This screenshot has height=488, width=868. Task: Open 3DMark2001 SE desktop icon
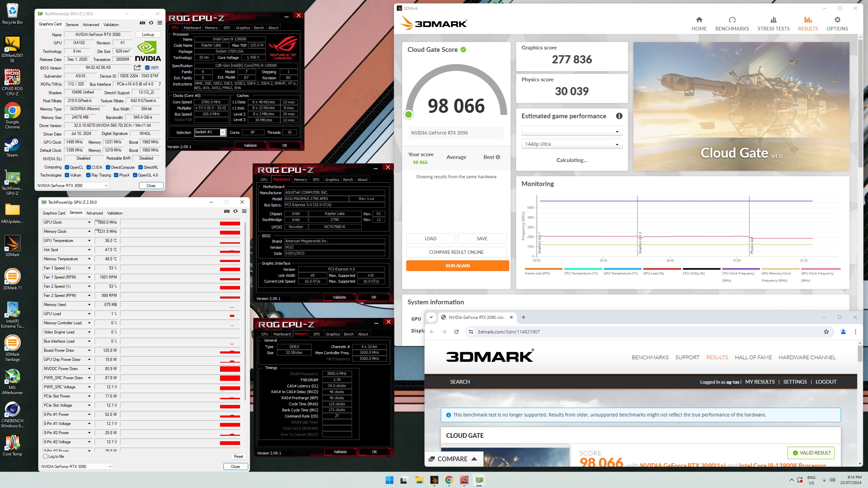[12, 49]
